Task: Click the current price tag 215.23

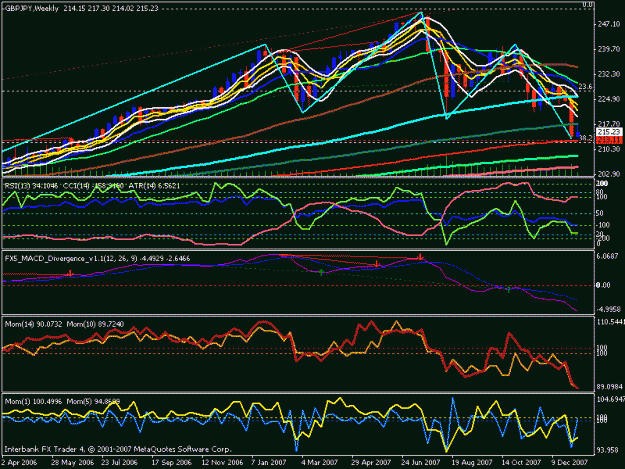Action: (609, 131)
